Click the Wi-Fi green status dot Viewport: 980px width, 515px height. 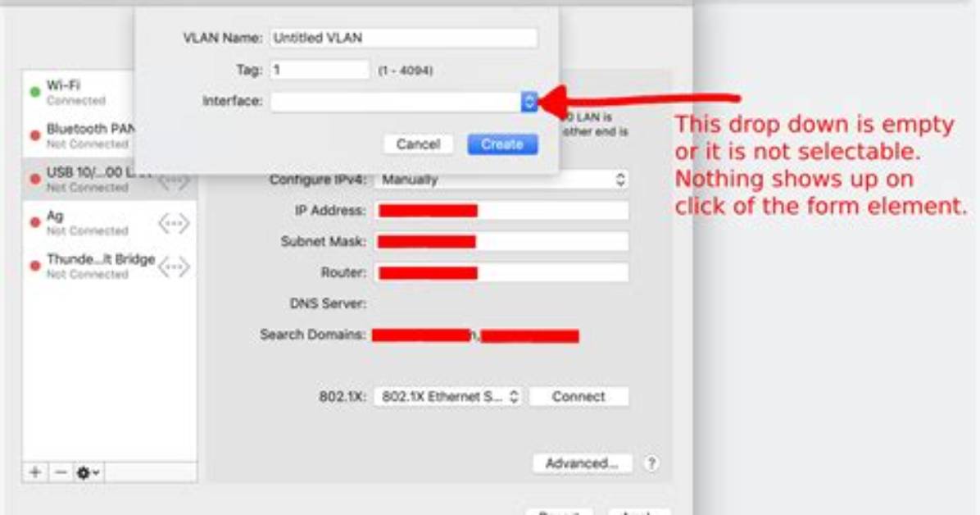(35, 92)
